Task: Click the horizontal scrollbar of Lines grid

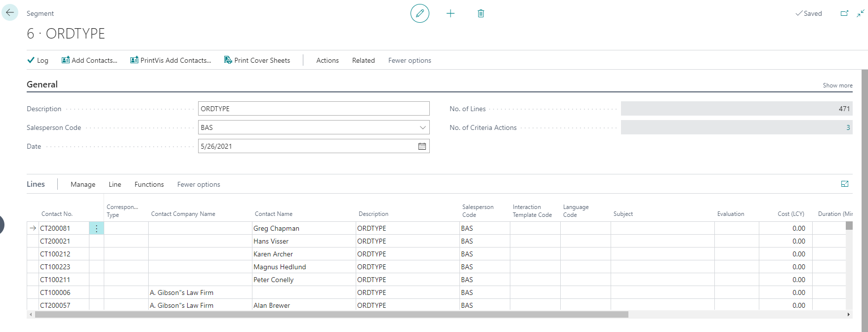Action: tap(331, 315)
